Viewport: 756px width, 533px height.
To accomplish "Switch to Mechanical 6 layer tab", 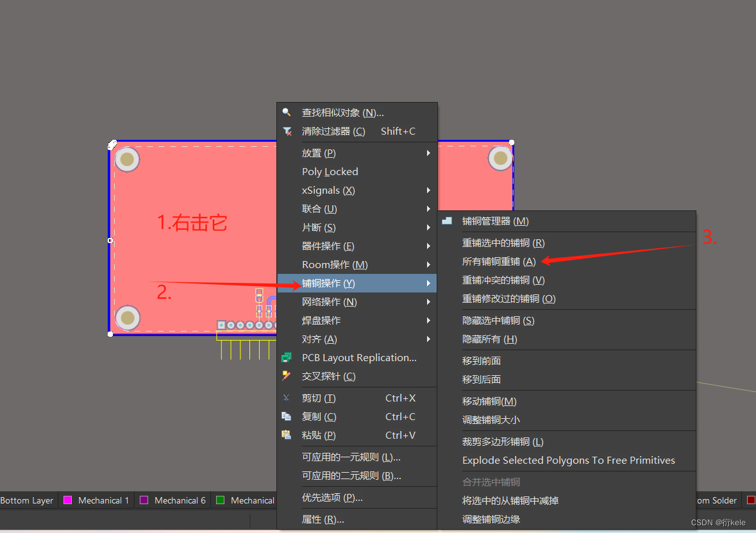I will point(172,500).
